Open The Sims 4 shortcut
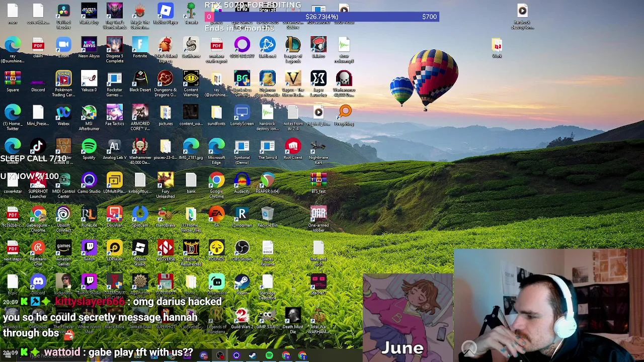This screenshot has height=362, width=644. point(268,149)
